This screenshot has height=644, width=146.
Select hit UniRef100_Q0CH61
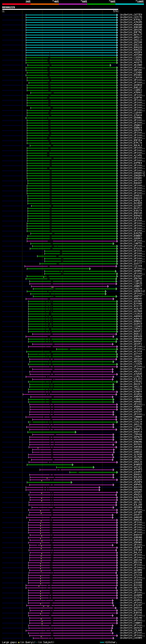point(131,301)
